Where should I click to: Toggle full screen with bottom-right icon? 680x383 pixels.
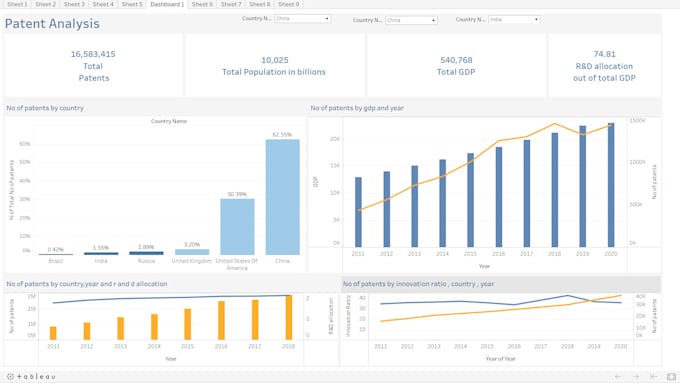(671, 376)
